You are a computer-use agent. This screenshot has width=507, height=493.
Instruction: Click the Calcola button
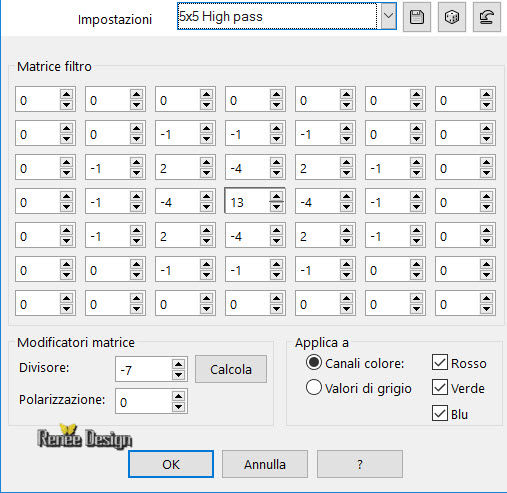[x=231, y=369]
